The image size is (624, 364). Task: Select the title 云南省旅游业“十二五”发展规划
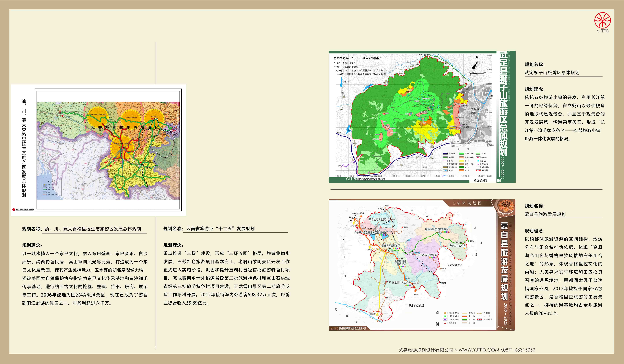click(220, 229)
